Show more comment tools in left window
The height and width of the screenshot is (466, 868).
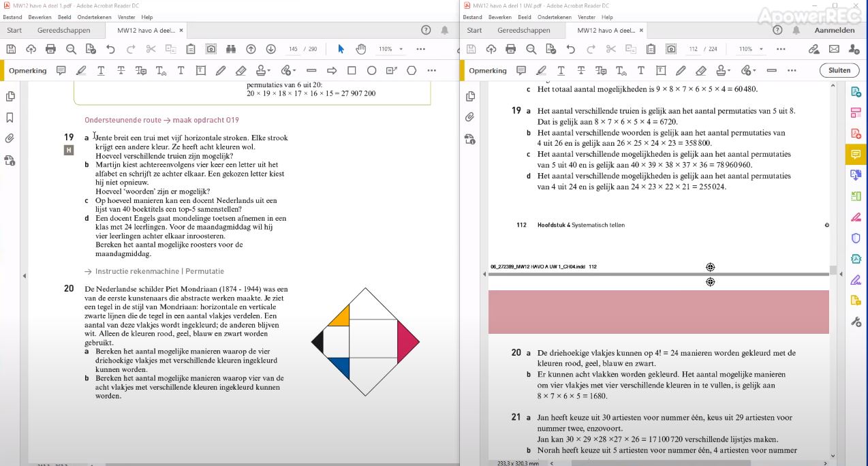point(431,70)
